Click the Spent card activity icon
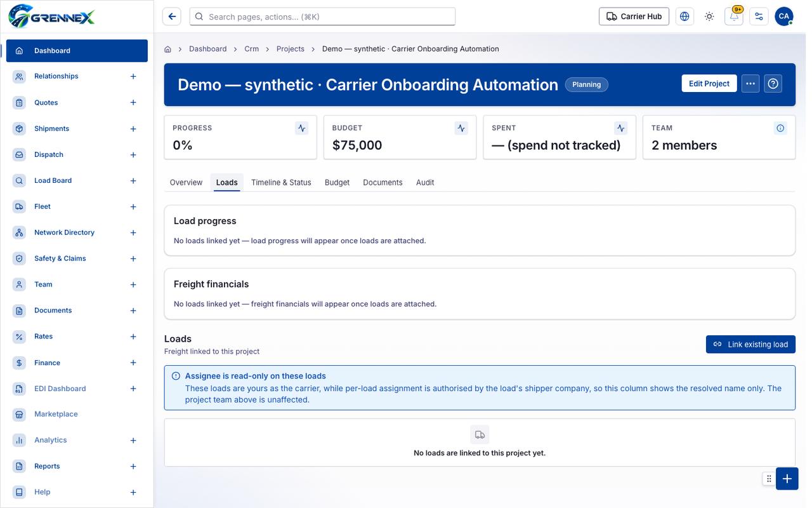 [x=621, y=128]
